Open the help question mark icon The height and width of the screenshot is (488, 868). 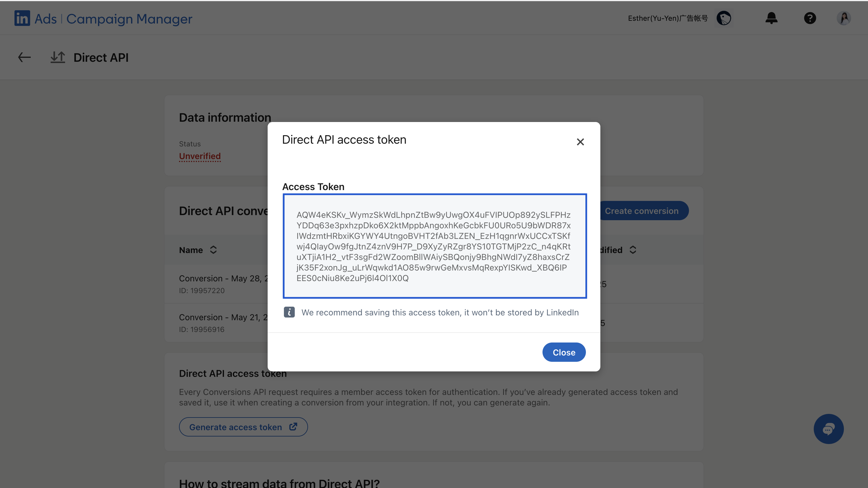[x=810, y=18]
